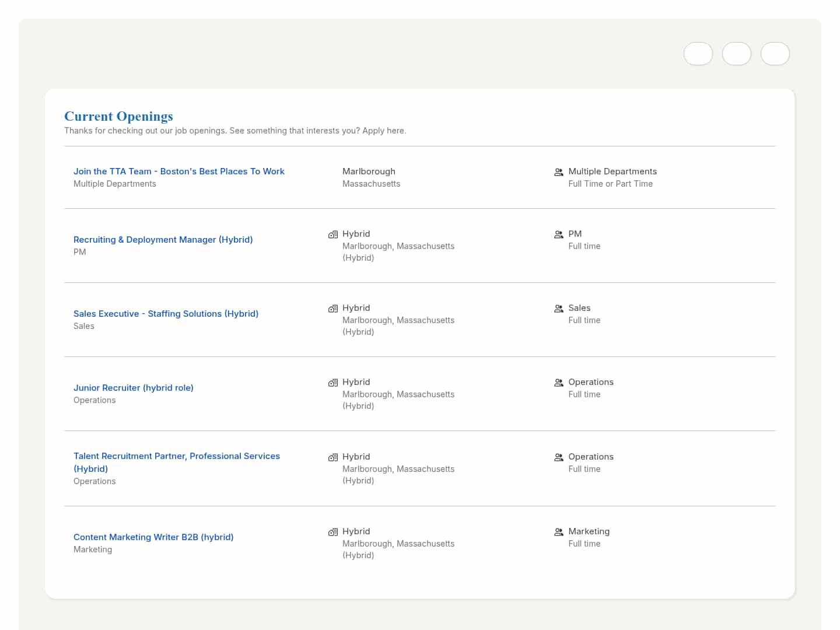The image size is (840, 630).
Task: Click the people icon in the Junior Recruiter row
Action: pyautogui.click(x=558, y=383)
